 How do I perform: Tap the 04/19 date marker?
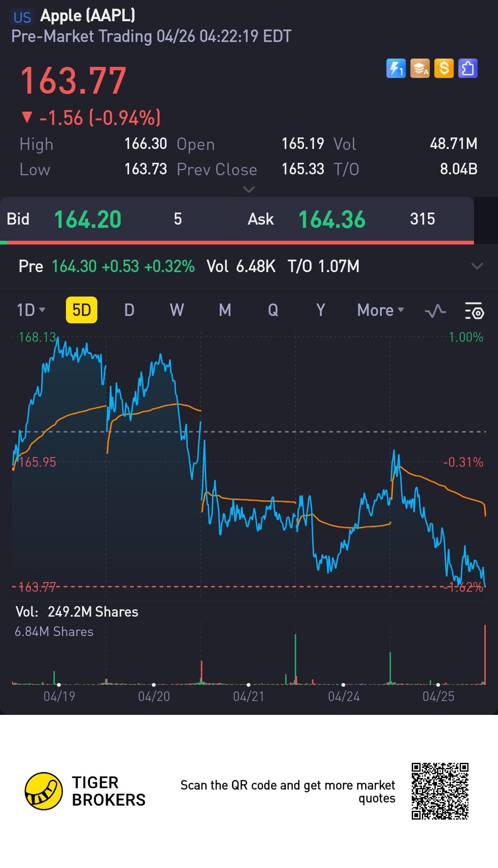point(59,696)
